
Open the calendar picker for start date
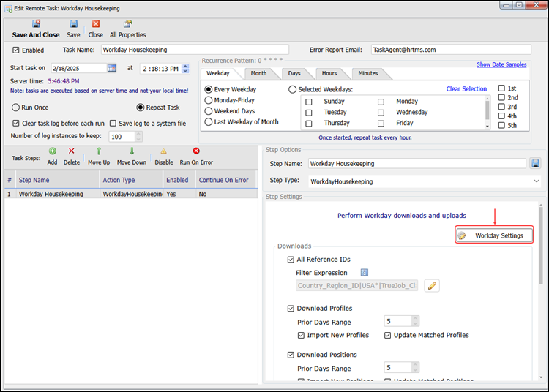tap(112, 68)
